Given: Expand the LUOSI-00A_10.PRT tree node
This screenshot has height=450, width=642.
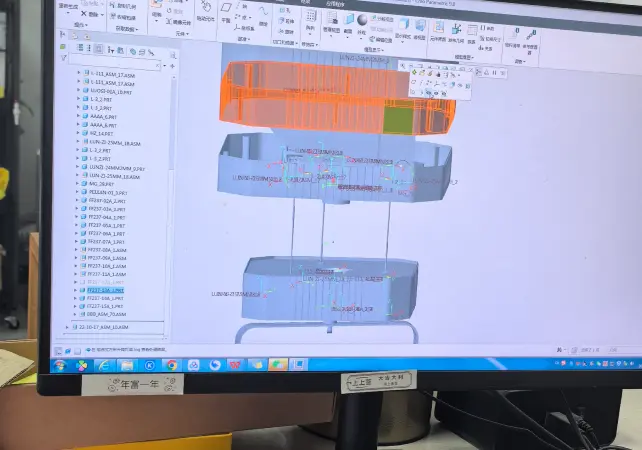Looking at the screenshot, I should tap(79, 90).
